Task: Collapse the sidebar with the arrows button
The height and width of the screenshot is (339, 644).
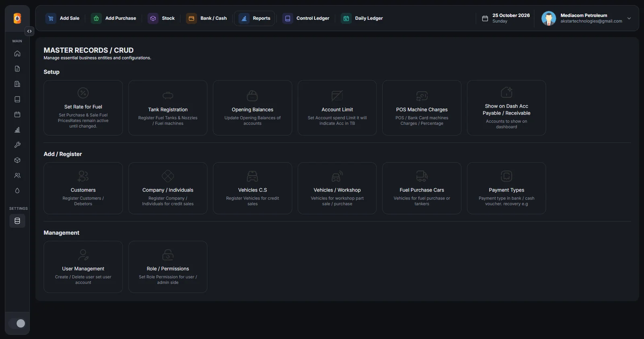Action: click(29, 31)
